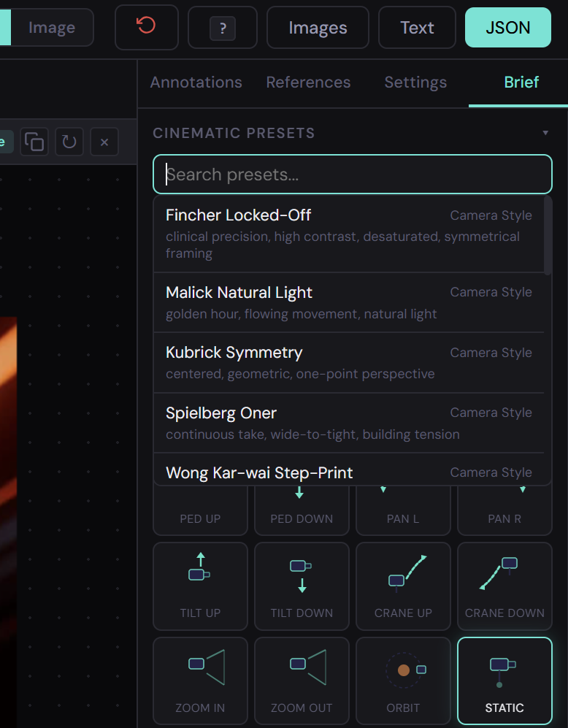568x728 pixels.
Task: Pick the Kubrick Symmetry preset
Action: click(x=349, y=363)
